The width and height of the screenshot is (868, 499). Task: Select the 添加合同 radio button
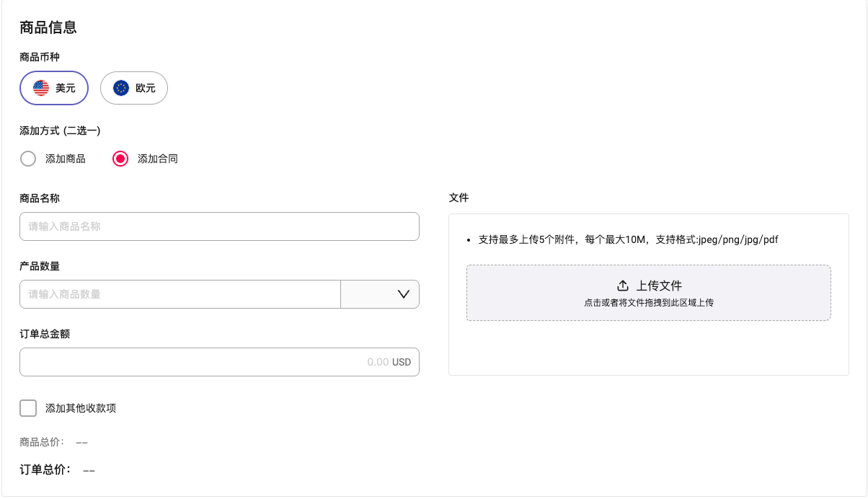pos(120,159)
